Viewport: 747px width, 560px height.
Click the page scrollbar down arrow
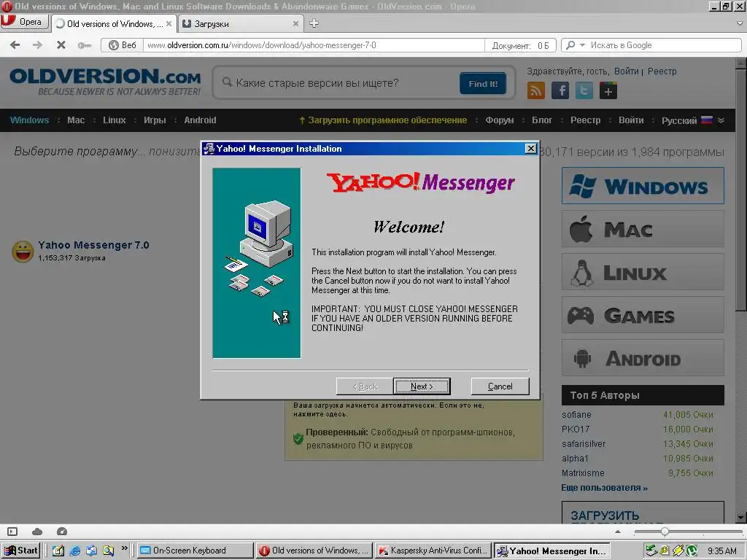pos(740,518)
